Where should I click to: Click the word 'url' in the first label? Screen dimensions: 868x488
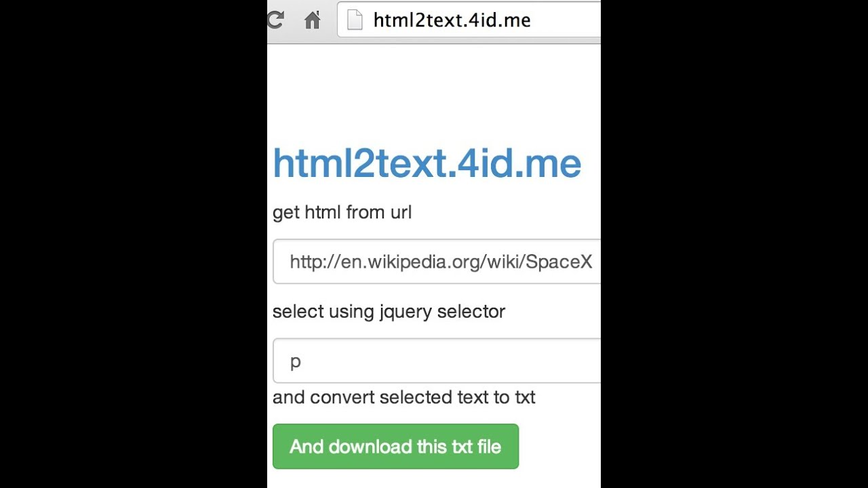pyautogui.click(x=401, y=212)
